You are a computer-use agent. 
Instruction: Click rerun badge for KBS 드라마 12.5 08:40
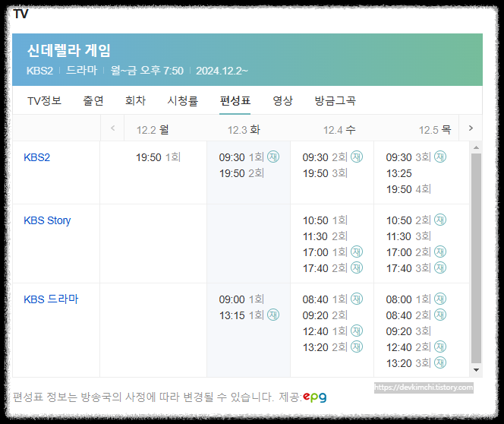[x=440, y=315]
